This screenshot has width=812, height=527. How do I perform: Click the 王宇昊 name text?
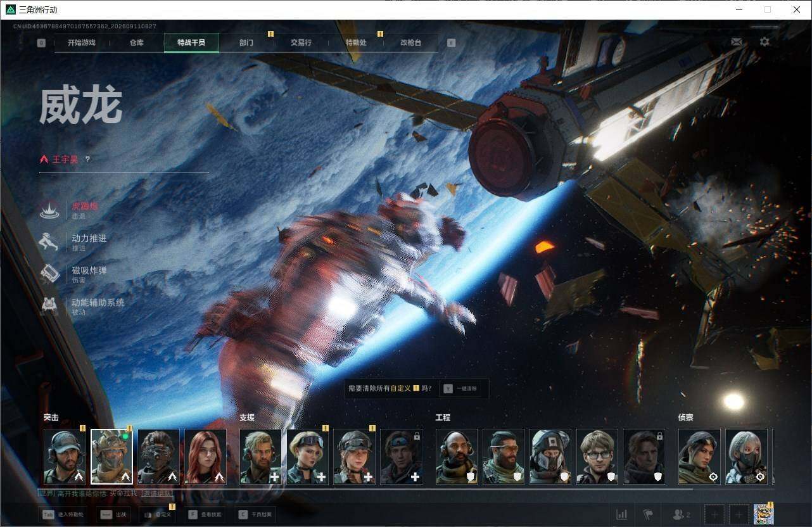65,160
